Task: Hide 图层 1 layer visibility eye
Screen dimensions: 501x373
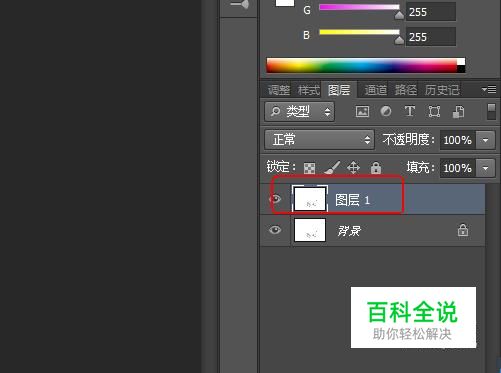Action: coord(275,199)
